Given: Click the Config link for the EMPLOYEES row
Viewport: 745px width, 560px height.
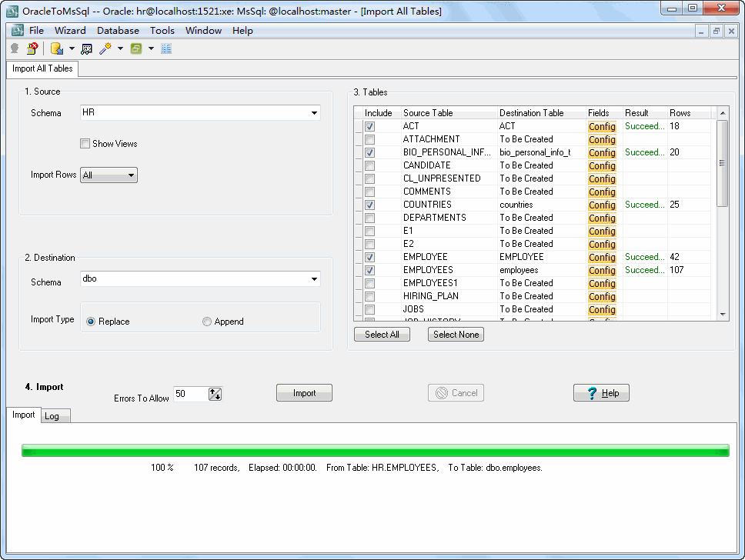Looking at the screenshot, I should (x=602, y=270).
